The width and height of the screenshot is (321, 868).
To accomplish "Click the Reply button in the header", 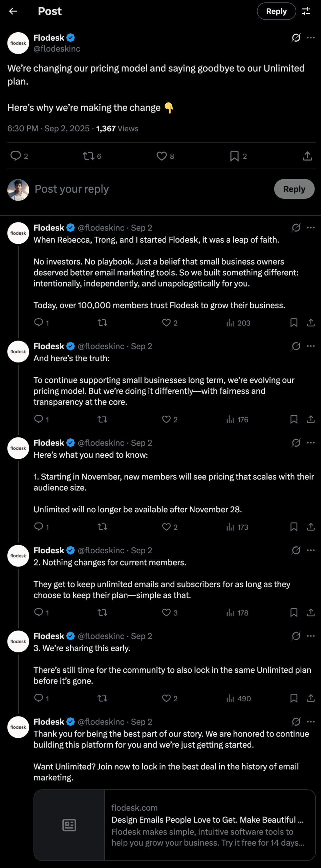I will (276, 11).
